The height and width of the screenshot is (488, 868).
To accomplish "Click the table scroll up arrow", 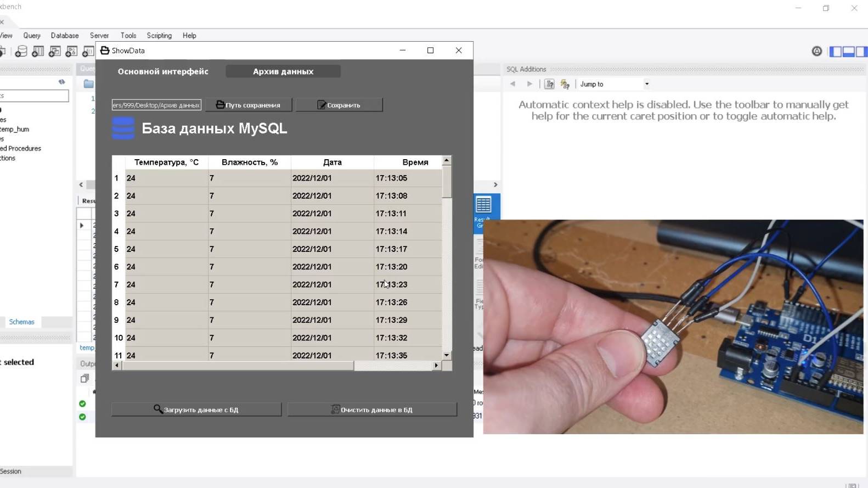I will (x=447, y=160).
